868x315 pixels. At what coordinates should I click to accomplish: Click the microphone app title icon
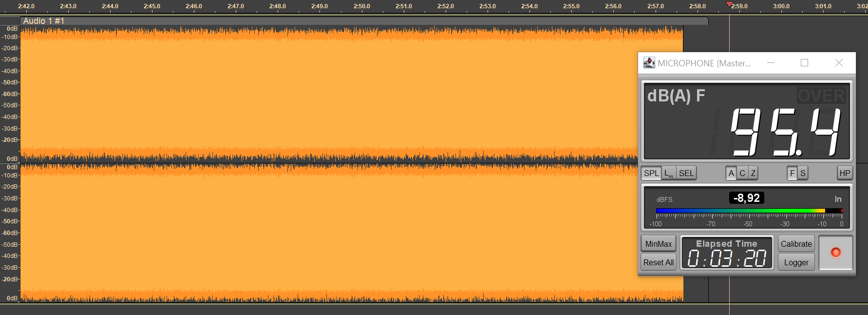pyautogui.click(x=649, y=63)
